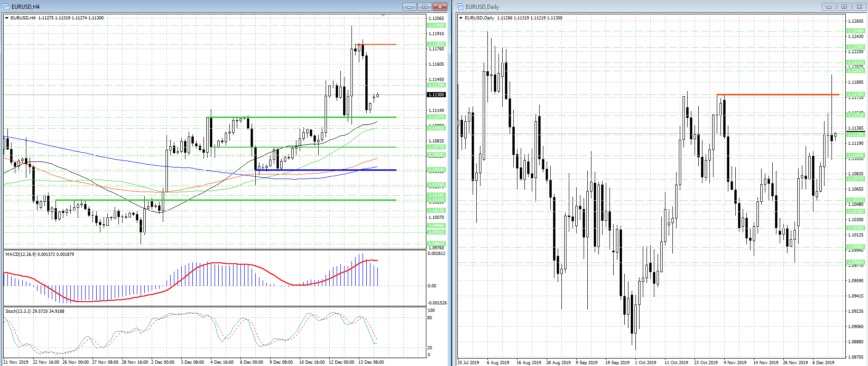Click the green 1.12490 label on Daily chart

[x=856, y=31]
